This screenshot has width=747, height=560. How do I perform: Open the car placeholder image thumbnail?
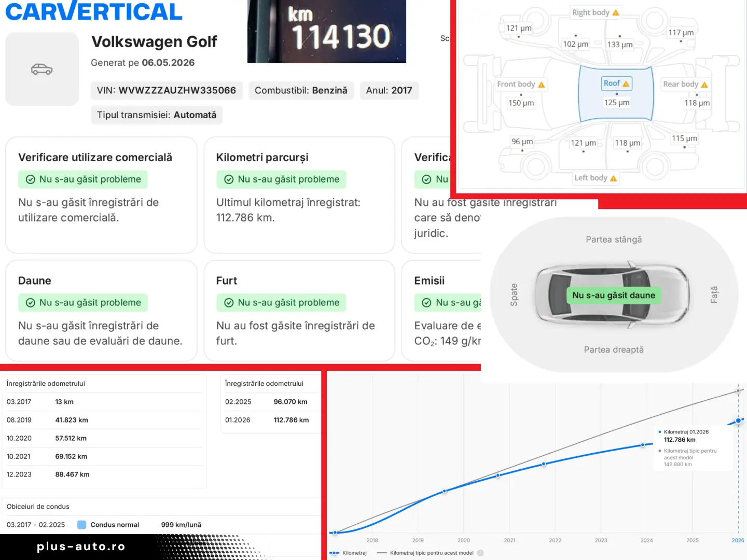coord(42,69)
